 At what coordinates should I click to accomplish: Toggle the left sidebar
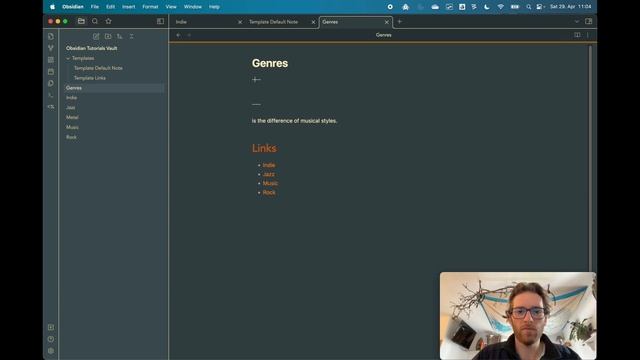[x=160, y=21]
